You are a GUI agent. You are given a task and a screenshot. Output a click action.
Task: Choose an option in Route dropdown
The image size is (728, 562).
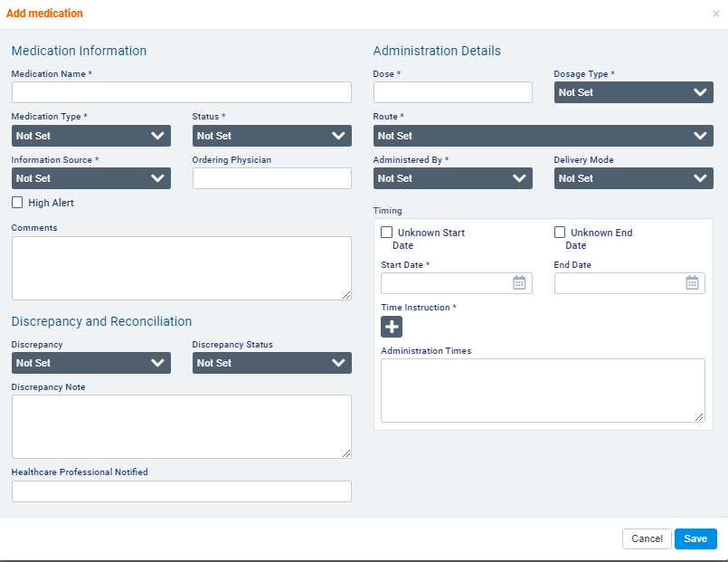tap(543, 136)
